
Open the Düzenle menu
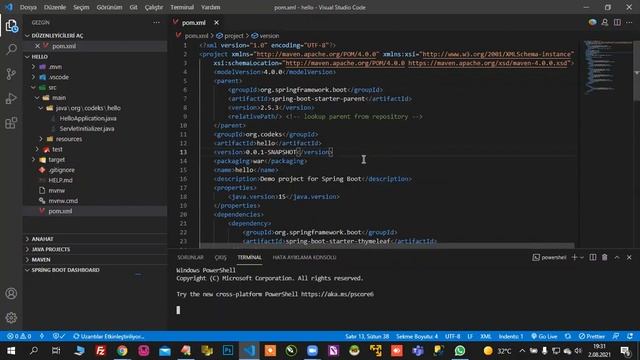click(55, 7)
